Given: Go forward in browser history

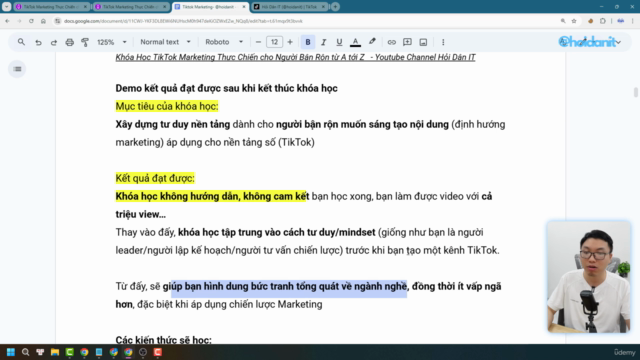Looking at the screenshot, I should 19,21.
